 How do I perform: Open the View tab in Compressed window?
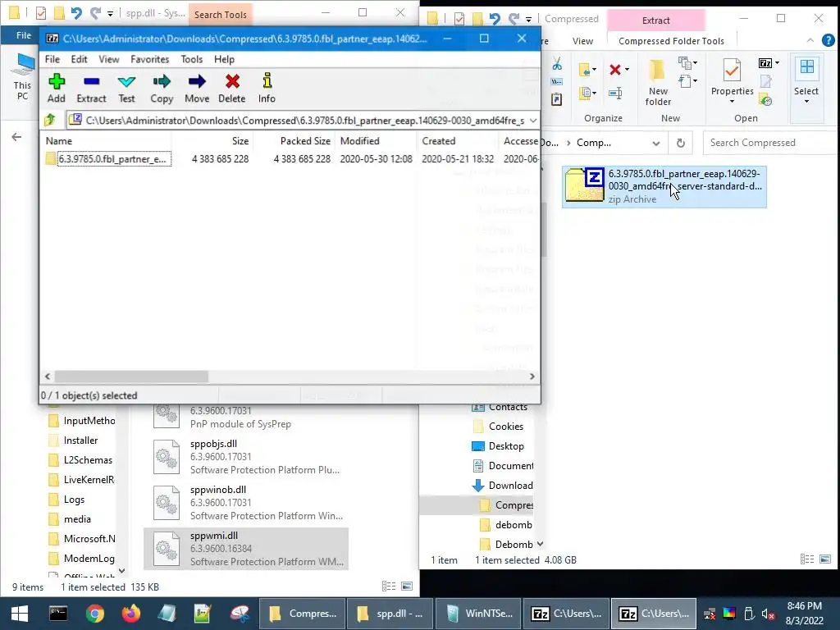pos(582,41)
